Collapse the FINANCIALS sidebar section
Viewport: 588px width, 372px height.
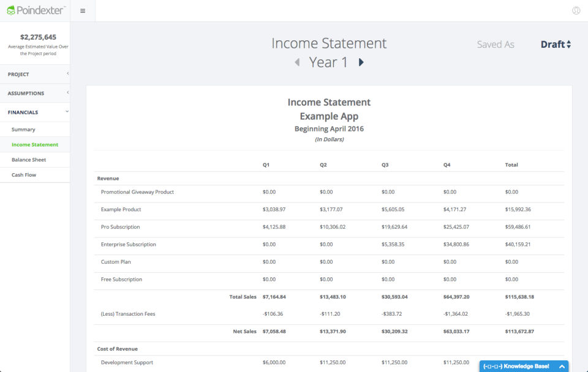[35, 112]
